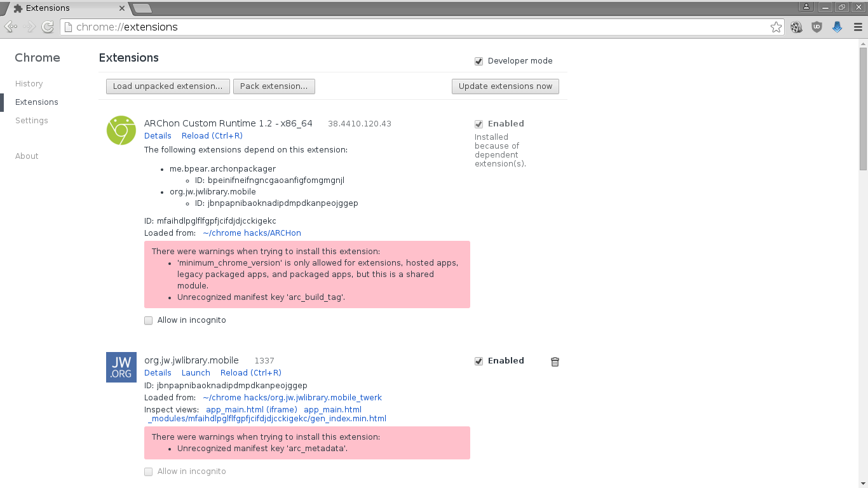The image size is (868, 488).
Task: Click the ID bpeinifneifngncgaoanfigfomgmgnjl text
Action: (269, 180)
